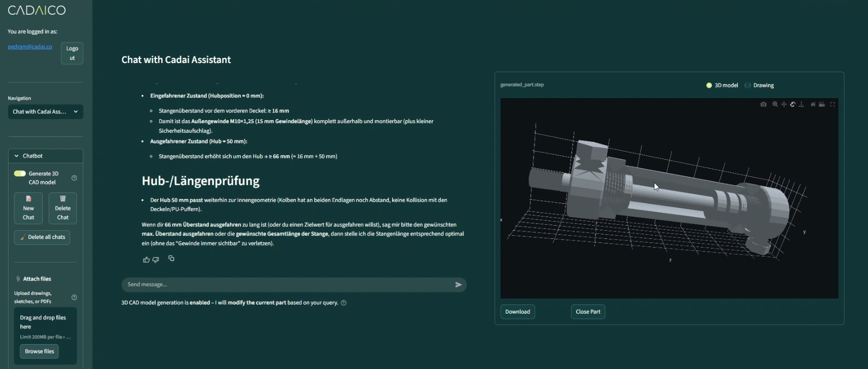Select the Drawing view option
The width and height of the screenshot is (868, 369).
759,85
